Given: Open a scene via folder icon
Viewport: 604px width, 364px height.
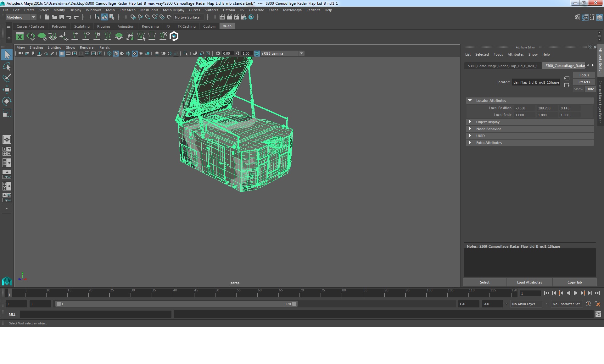Looking at the screenshot, I should coord(54,17).
